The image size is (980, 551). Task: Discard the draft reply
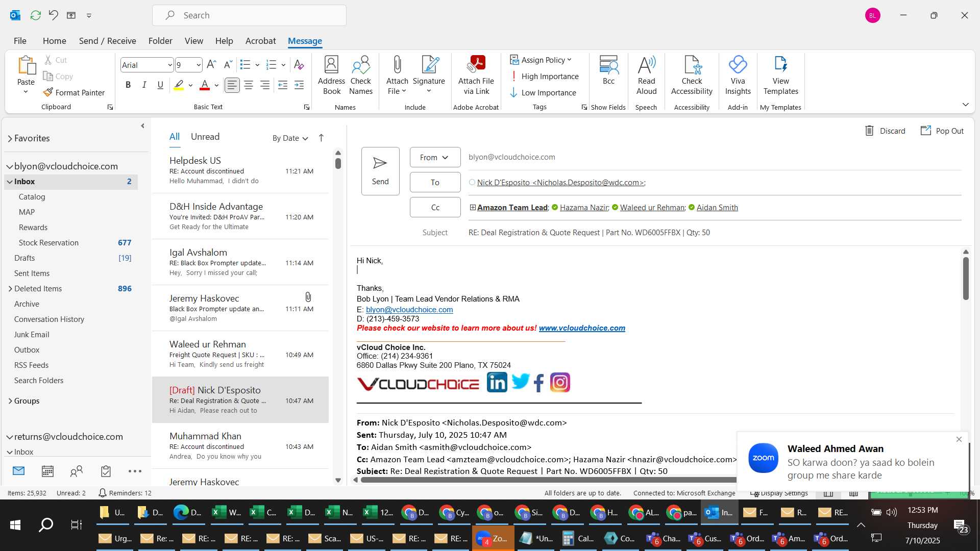(x=886, y=131)
